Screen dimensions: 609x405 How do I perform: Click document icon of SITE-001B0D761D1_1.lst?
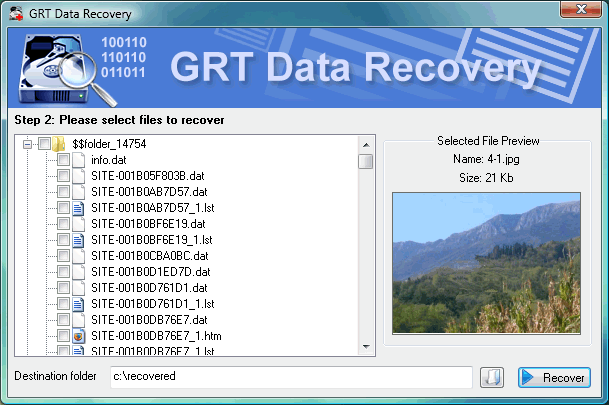[78, 304]
